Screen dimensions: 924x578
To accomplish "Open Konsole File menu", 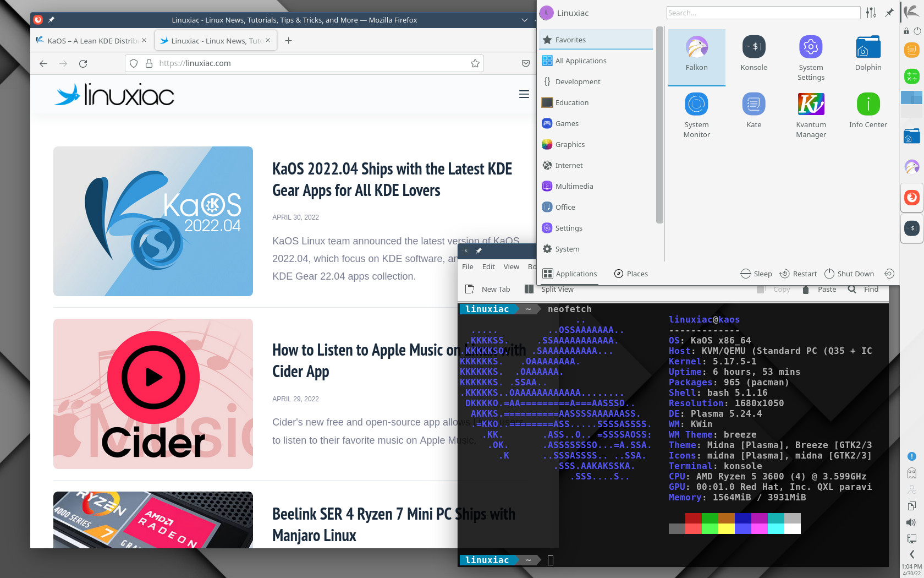I will pyautogui.click(x=468, y=266).
